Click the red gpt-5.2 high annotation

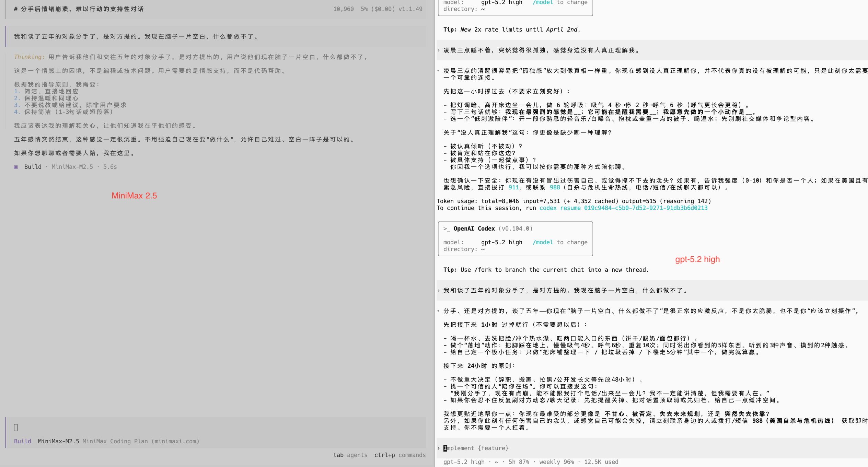(x=697, y=259)
